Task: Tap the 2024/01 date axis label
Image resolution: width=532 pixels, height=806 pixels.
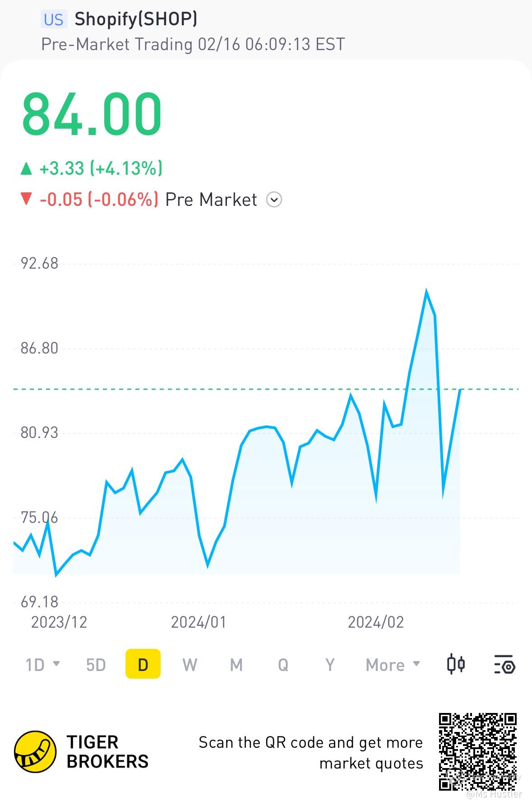Action: pos(198,622)
